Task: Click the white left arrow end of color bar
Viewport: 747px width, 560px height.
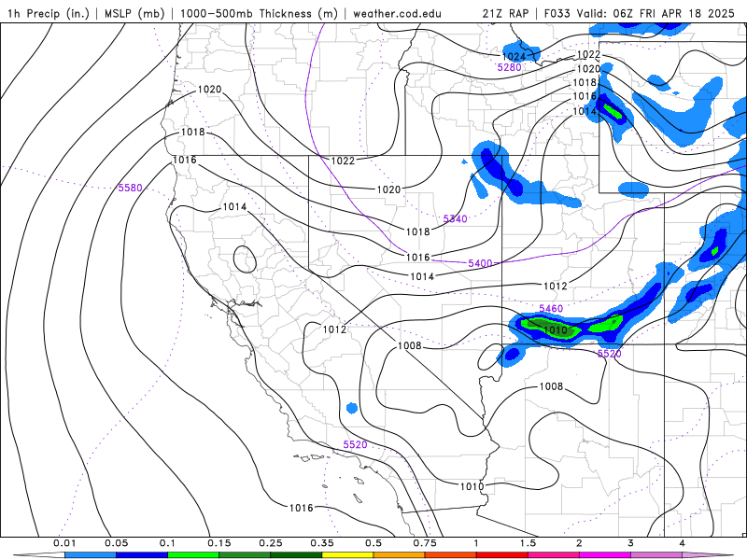Action: (x=38, y=555)
